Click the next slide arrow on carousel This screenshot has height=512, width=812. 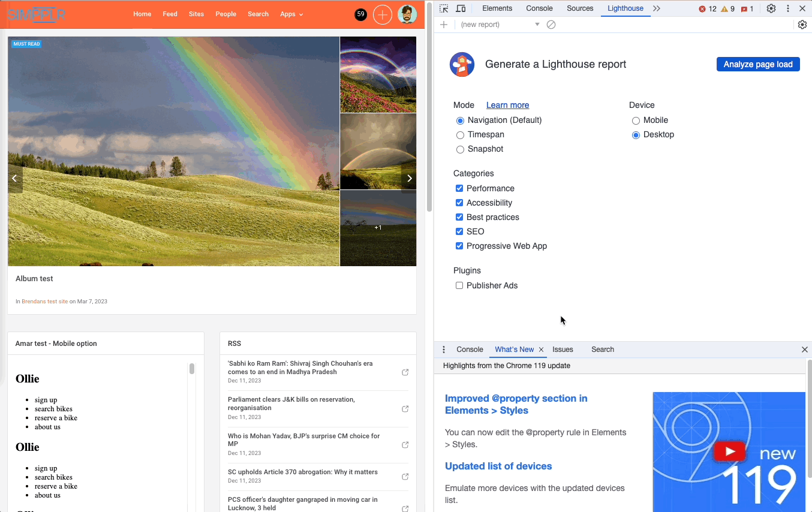[409, 178]
